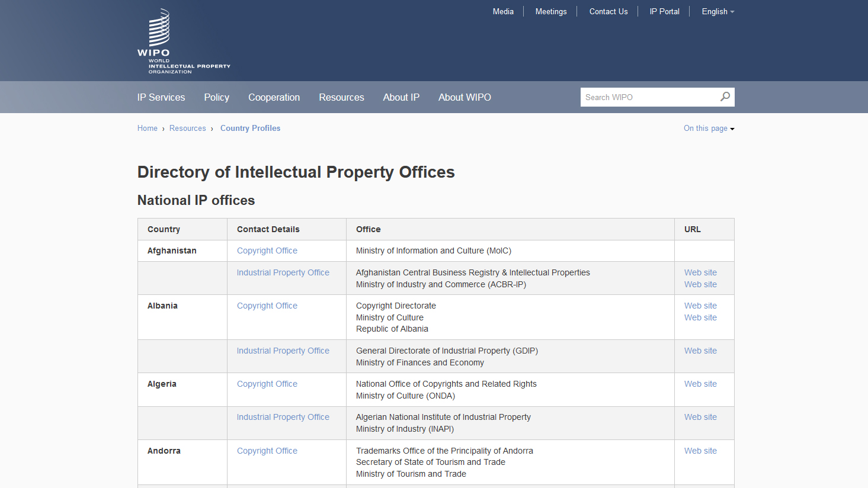Screen dimensions: 868x488
Task: Open the IP Services menu
Action: (x=161, y=98)
